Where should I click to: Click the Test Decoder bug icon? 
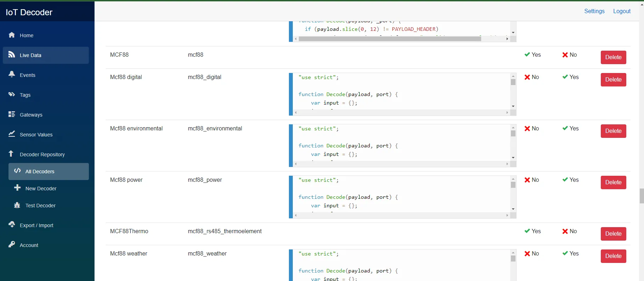[x=17, y=205]
